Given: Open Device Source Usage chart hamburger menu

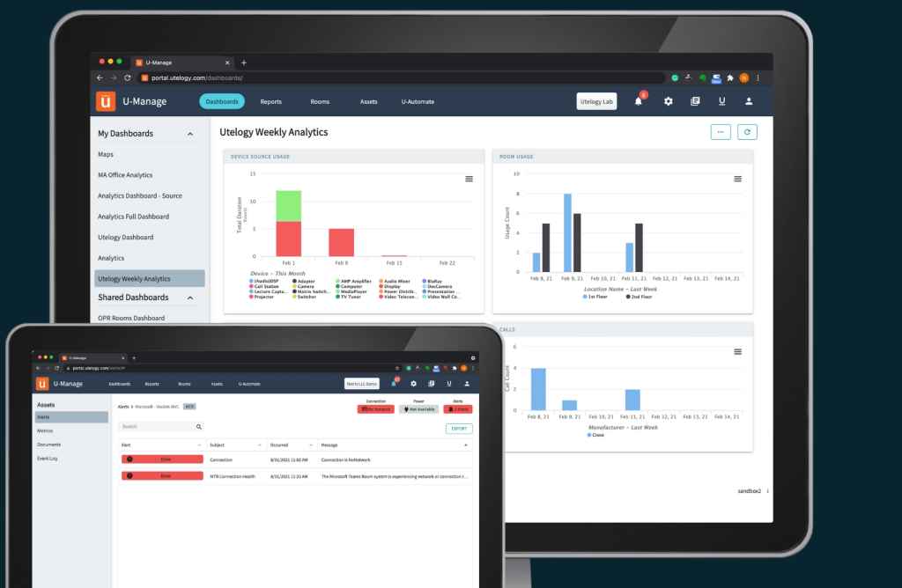Looking at the screenshot, I should (x=469, y=179).
